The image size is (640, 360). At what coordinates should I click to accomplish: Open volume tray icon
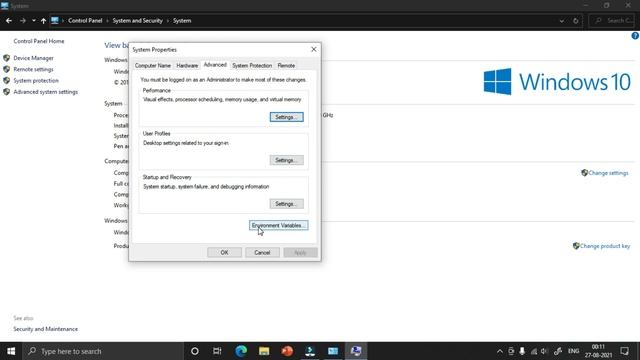pyautogui.click(x=544, y=351)
